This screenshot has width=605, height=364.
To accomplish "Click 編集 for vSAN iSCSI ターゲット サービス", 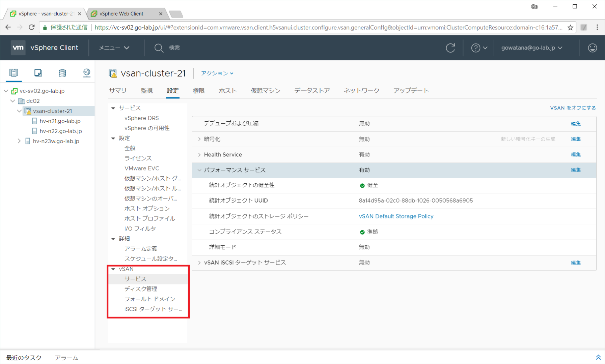I will (x=576, y=263).
